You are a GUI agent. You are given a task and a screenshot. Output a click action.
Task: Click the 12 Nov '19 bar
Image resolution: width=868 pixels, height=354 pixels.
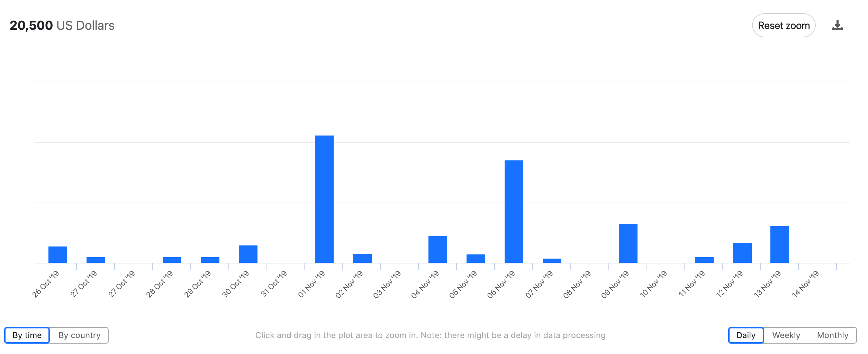point(742,253)
